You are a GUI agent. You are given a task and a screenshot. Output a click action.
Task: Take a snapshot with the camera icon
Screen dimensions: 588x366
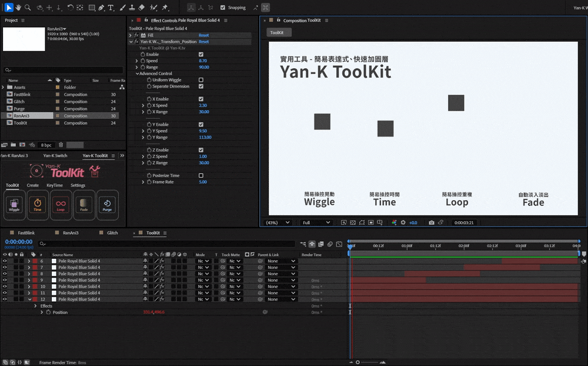tap(432, 222)
